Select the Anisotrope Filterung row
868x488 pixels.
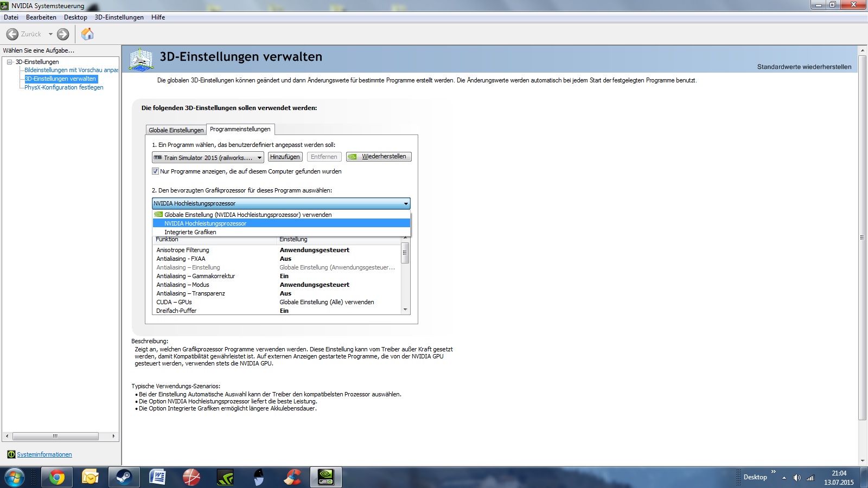(277, 250)
